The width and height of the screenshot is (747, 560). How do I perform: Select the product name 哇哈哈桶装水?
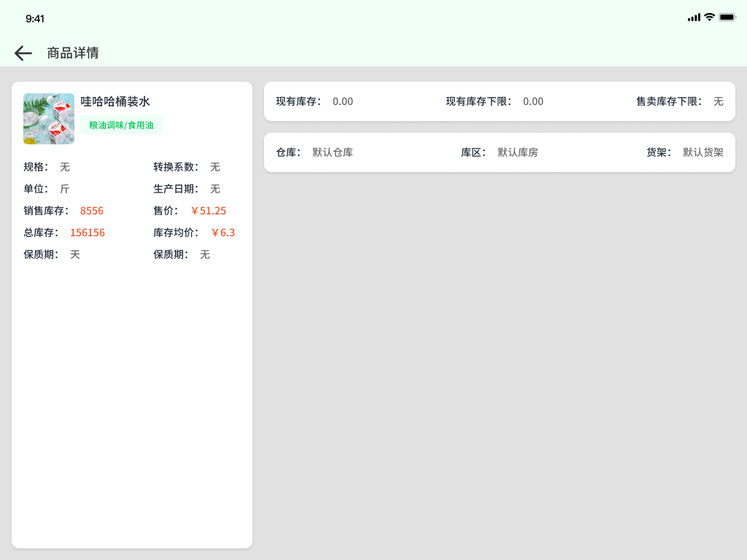click(115, 101)
